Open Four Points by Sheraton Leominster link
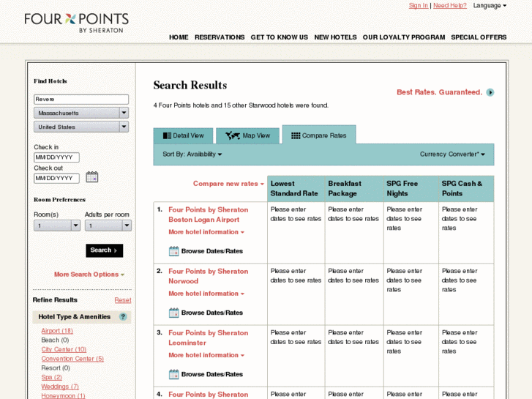The width and height of the screenshot is (532, 399). [x=209, y=338]
